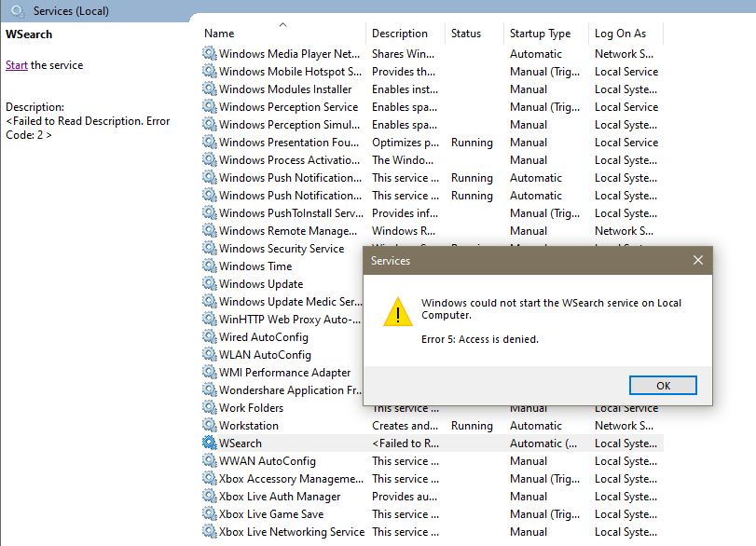Select the Workstation service name
This screenshot has width=756, height=546.
pos(248,426)
